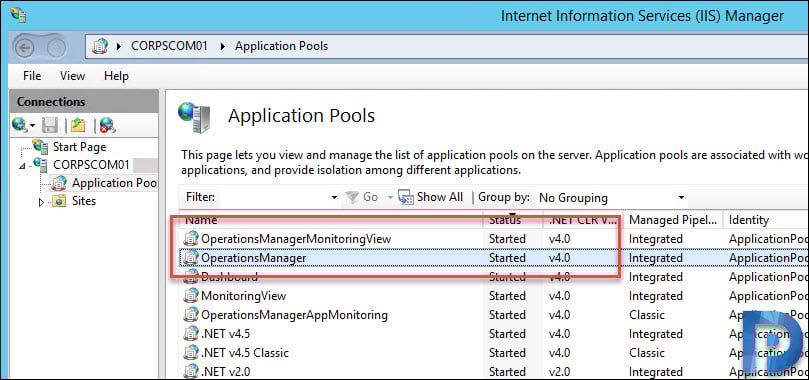
Task: Click Integrated cell in OperationsManagerMonitoringView row
Action: [656, 239]
